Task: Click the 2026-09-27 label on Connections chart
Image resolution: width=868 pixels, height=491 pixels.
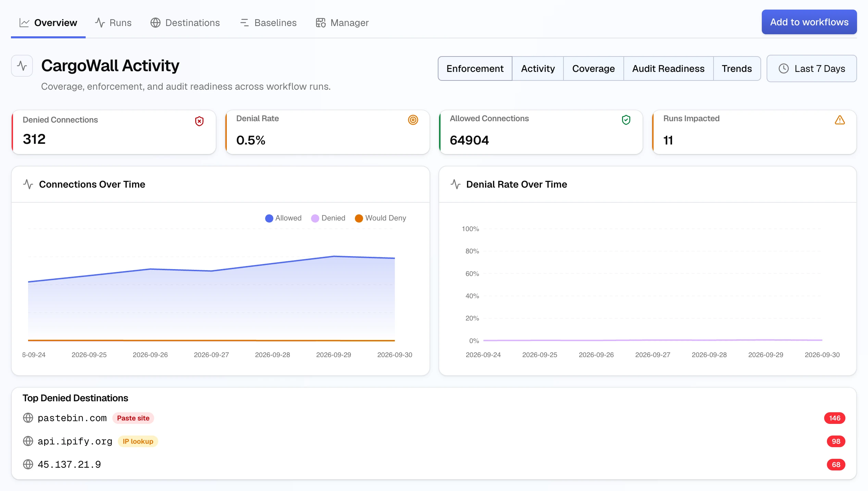Action: tap(211, 355)
